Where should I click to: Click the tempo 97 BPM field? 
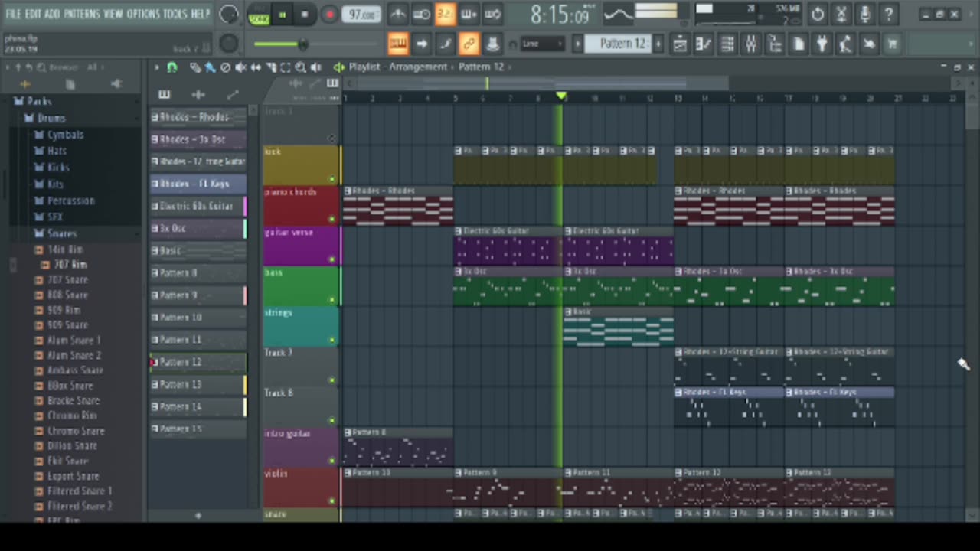click(360, 15)
